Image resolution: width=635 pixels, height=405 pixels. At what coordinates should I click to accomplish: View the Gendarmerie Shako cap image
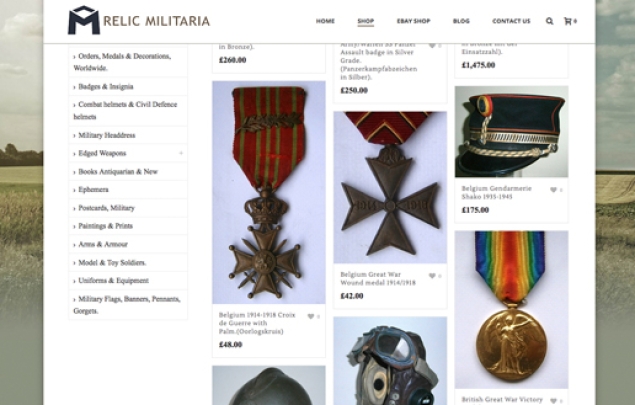pyautogui.click(x=511, y=132)
